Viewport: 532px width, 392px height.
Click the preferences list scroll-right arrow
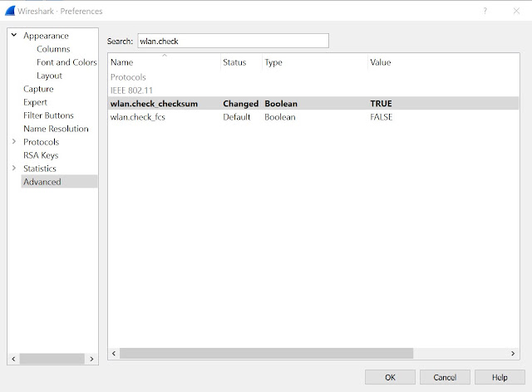[x=513, y=353]
